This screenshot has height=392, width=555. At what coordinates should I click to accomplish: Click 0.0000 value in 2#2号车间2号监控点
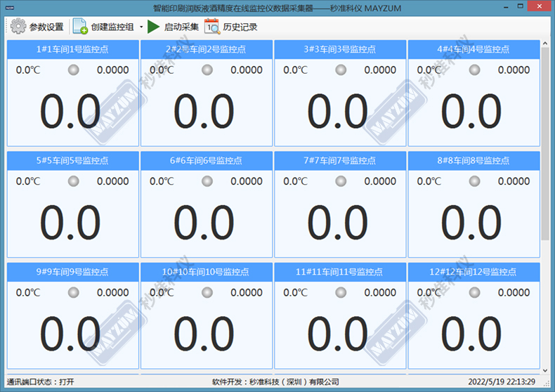pos(247,70)
